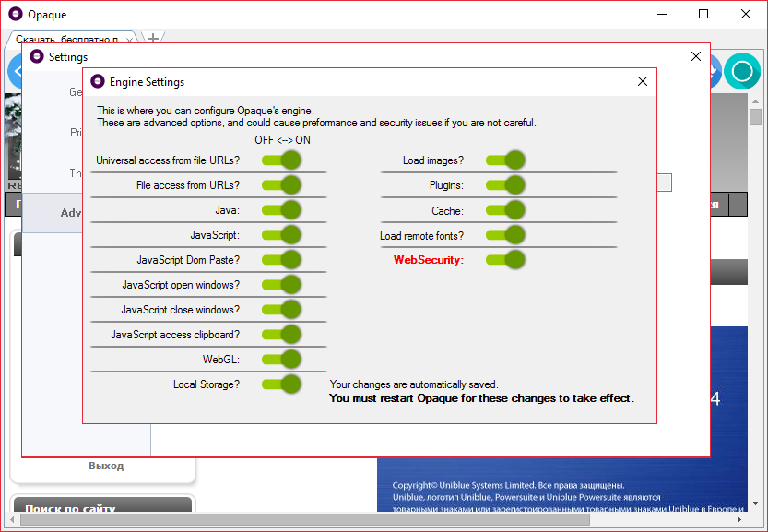The height and width of the screenshot is (532, 768).
Task: Click the horizontal scrollbar thumb
Action: click(x=305, y=519)
